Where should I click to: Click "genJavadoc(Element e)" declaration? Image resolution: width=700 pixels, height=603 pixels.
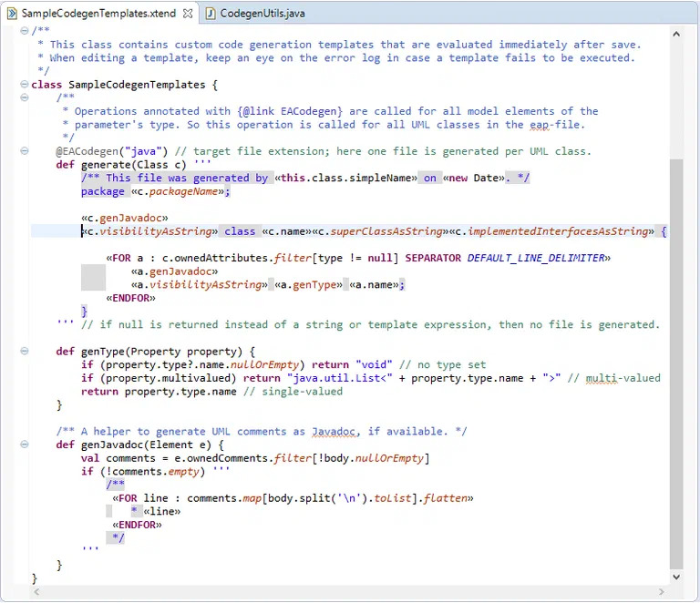coord(146,445)
